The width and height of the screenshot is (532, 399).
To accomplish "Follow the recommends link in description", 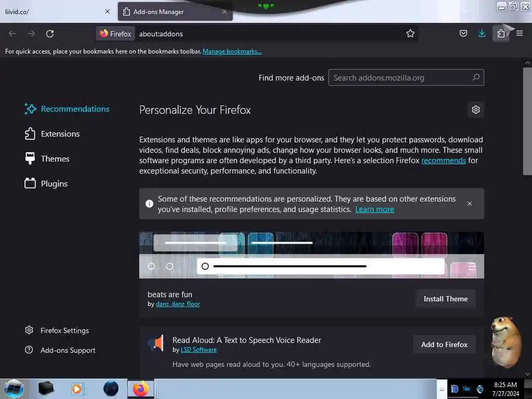I will tap(444, 161).
